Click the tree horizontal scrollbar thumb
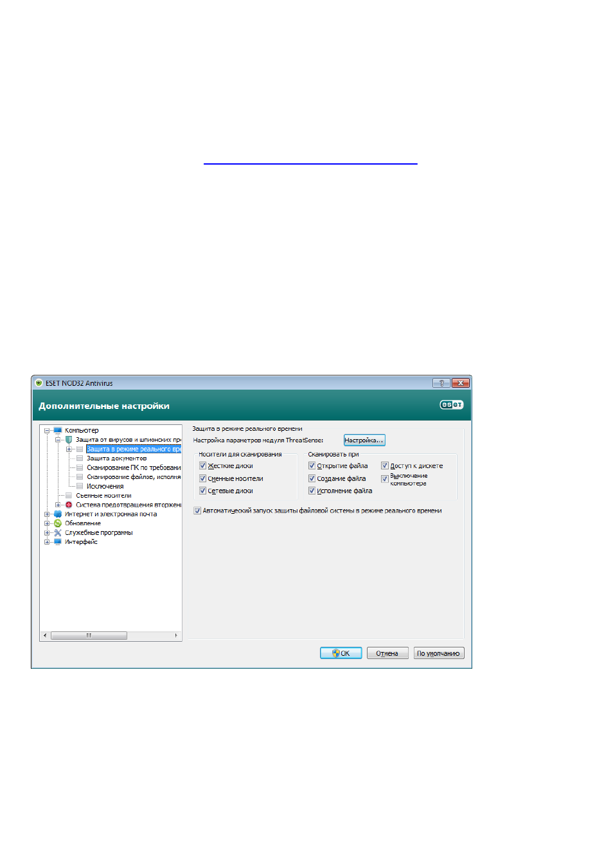Screen dimensions: 613x868 89,635
